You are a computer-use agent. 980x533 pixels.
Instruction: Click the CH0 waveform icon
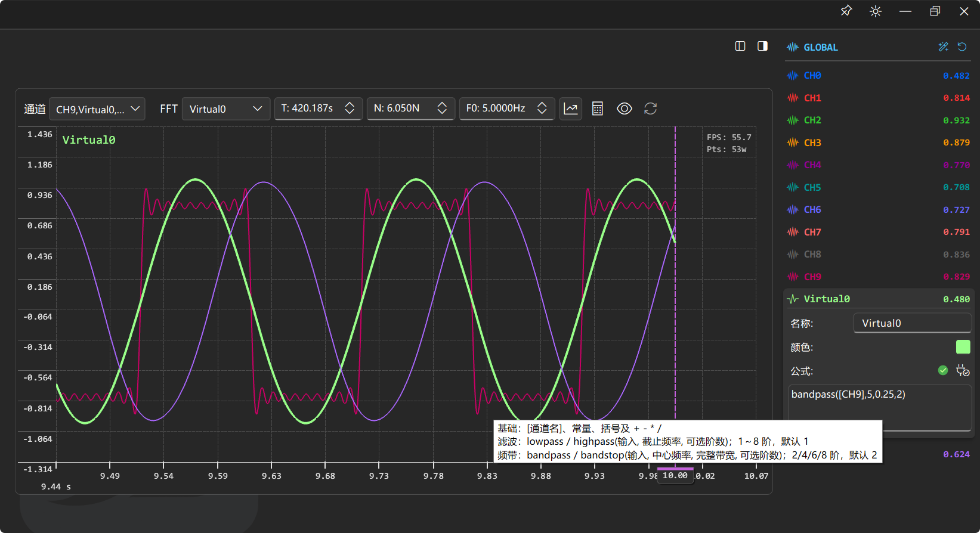tap(793, 76)
